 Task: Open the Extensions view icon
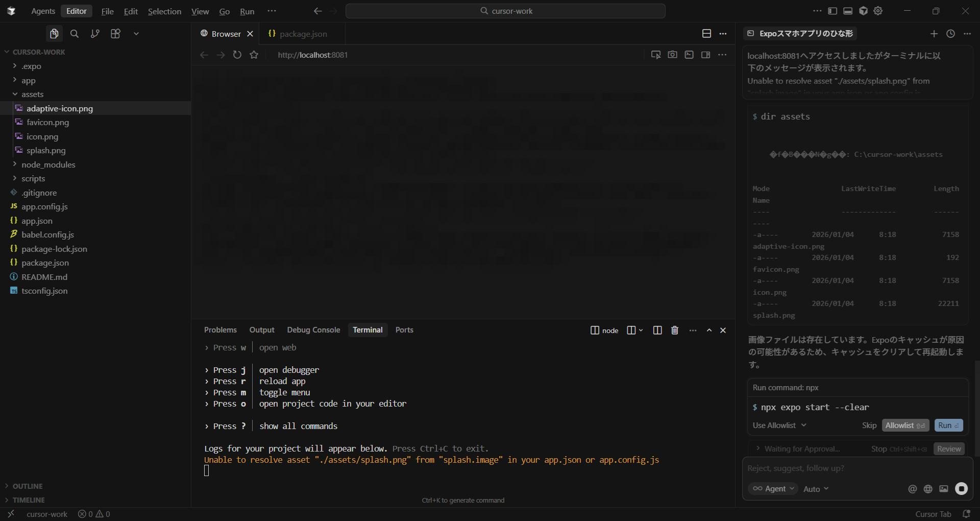point(115,34)
